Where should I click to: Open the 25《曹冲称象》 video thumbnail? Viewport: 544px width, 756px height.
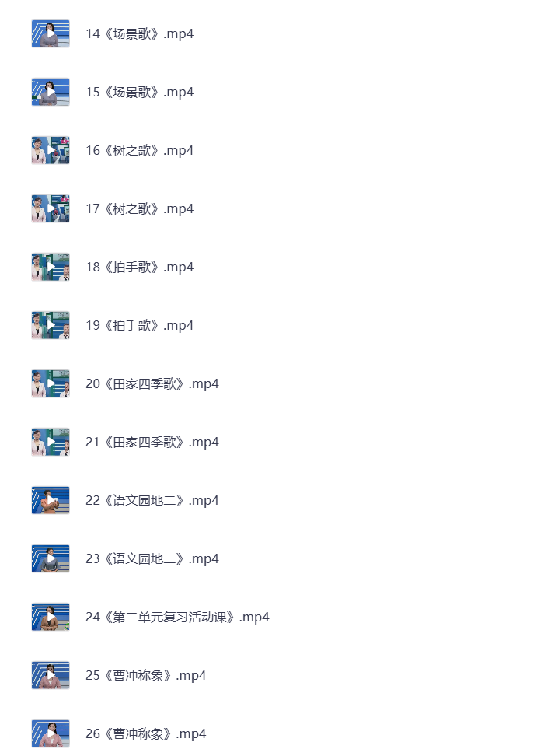pos(51,675)
